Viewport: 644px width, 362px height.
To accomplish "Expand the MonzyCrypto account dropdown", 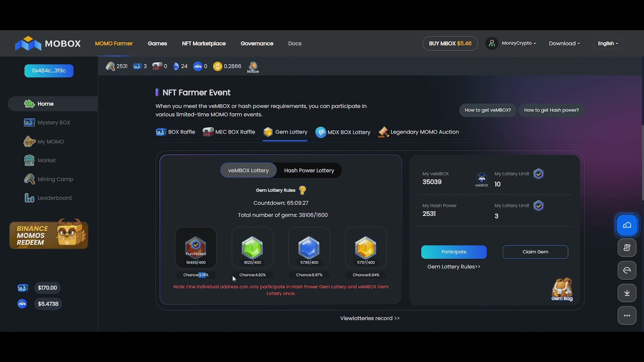I will [519, 43].
